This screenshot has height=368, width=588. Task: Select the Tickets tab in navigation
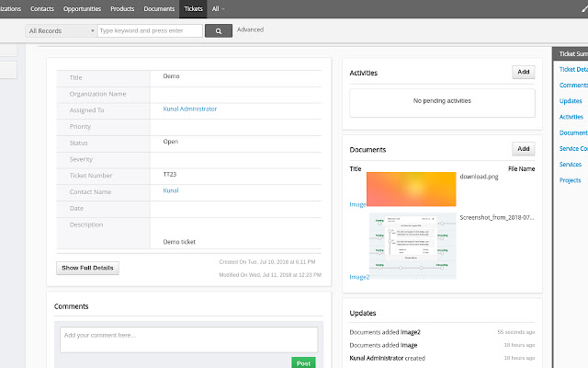[193, 8]
